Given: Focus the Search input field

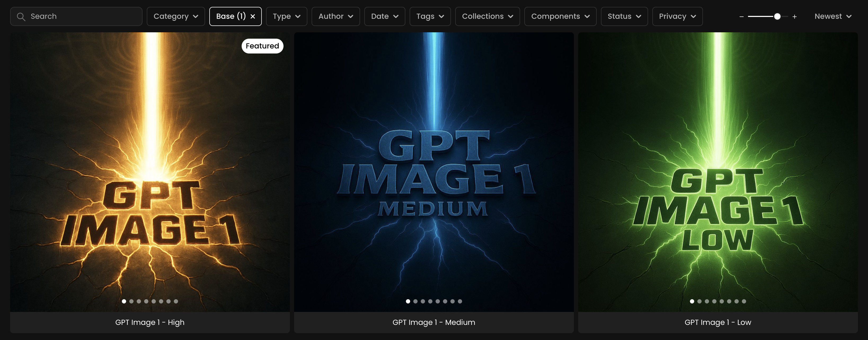Looking at the screenshot, I should 76,16.
